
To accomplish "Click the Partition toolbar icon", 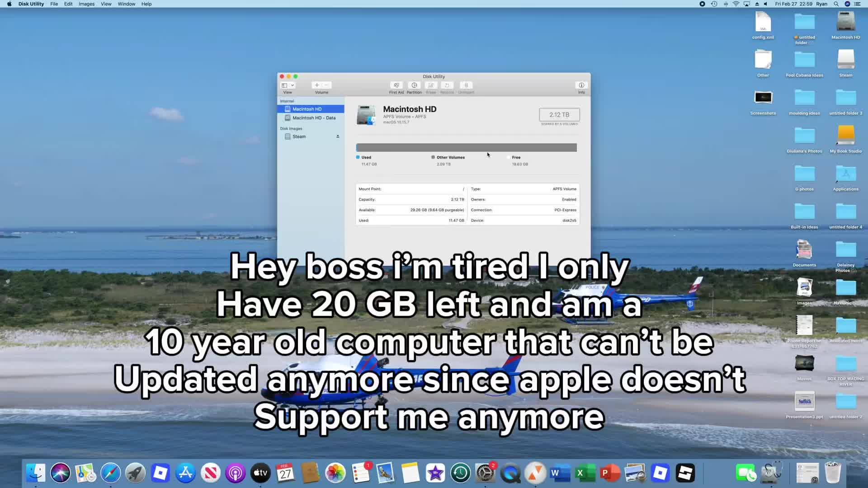I will tap(414, 85).
